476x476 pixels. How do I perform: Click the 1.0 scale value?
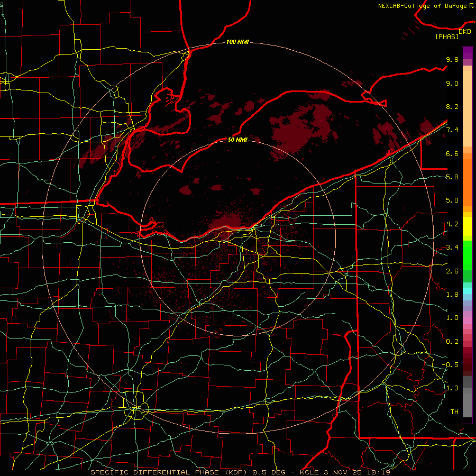[x=452, y=318]
